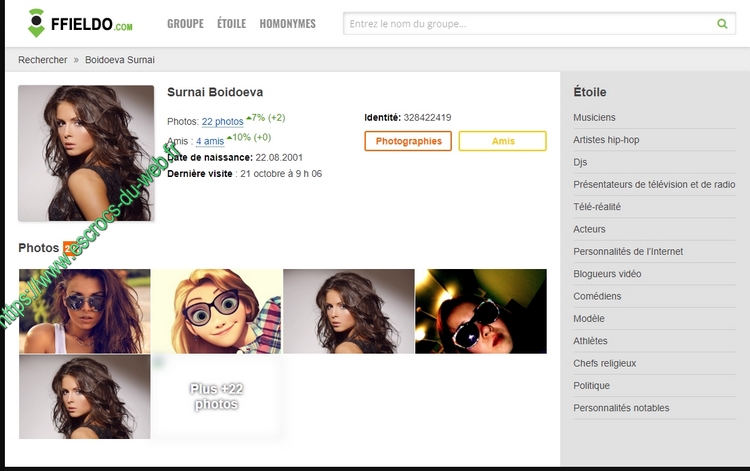Click the Rechercher breadcrumb link
The image size is (750, 471).
point(42,60)
